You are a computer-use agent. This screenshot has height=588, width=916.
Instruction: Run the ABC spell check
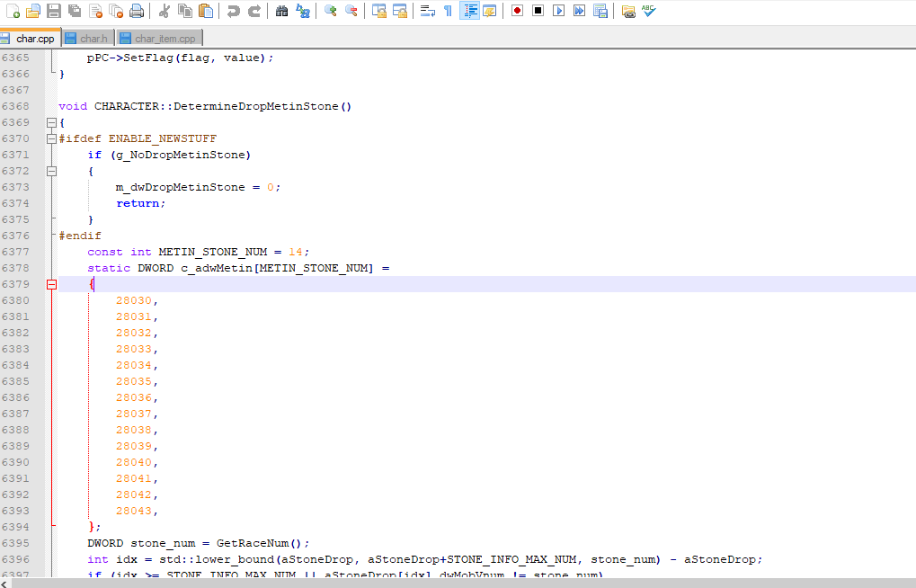(x=648, y=11)
